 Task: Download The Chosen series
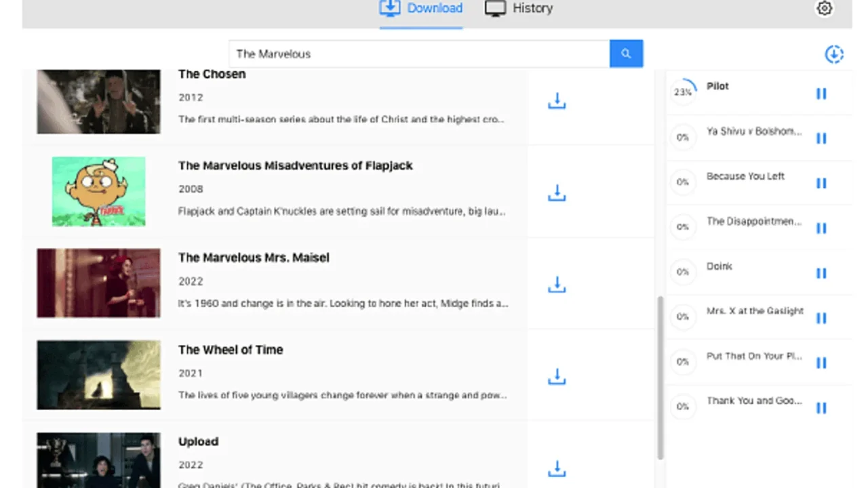(x=557, y=102)
